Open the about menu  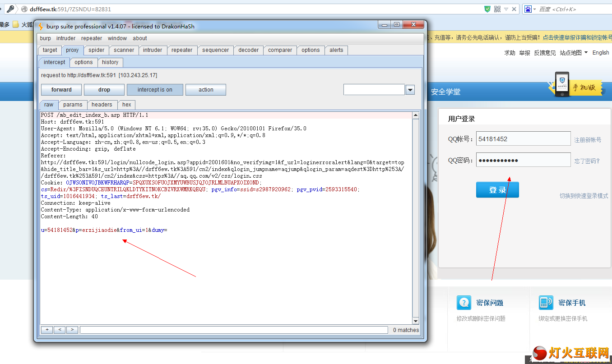point(140,38)
